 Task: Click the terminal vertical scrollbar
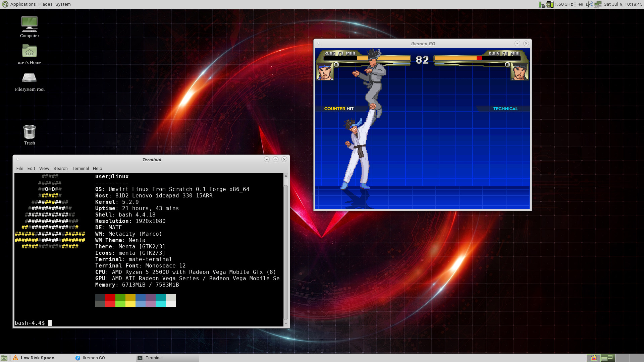[x=286, y=251]
